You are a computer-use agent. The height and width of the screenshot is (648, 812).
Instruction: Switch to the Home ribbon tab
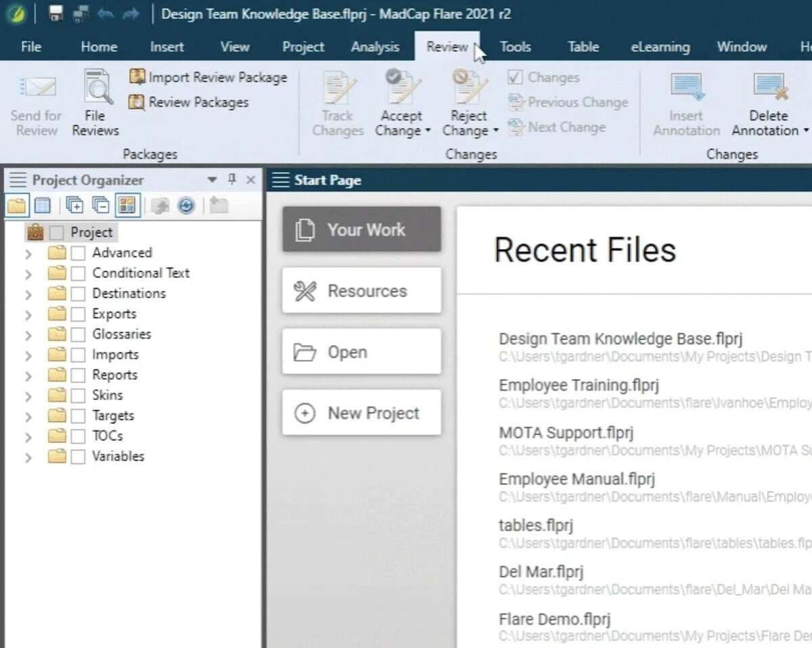point(99,47)
